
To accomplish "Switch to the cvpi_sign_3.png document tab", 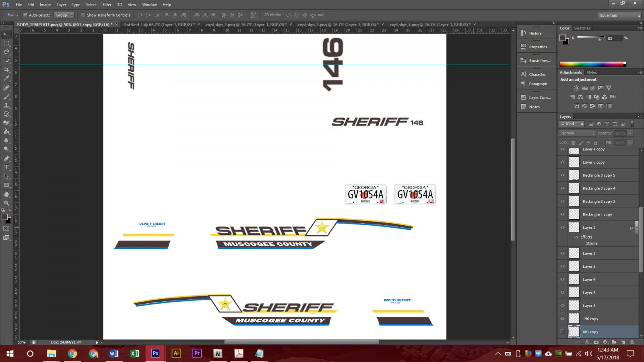I will click(337, 25).
